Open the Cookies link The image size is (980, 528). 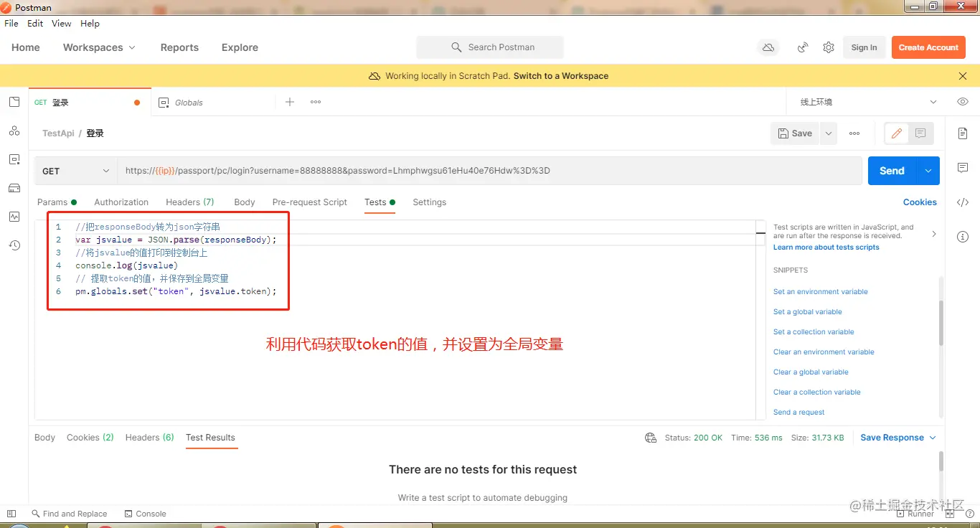[920, 202]
